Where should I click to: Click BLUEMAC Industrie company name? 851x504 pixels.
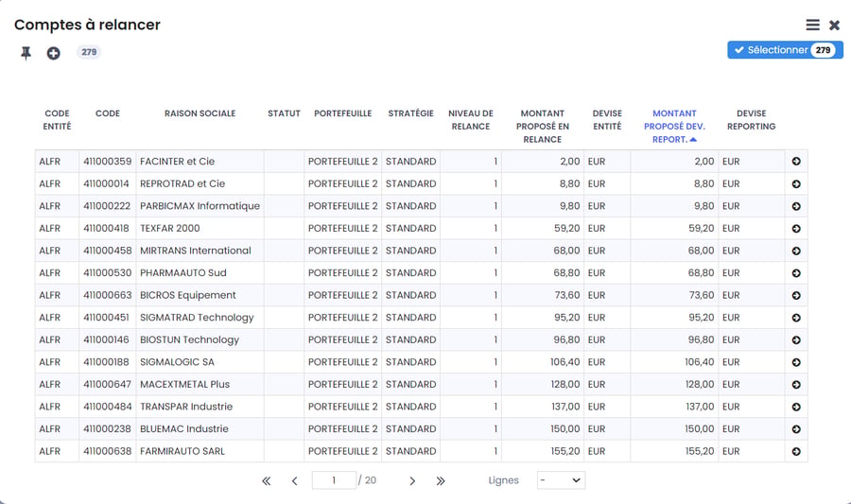pos(184,428)
